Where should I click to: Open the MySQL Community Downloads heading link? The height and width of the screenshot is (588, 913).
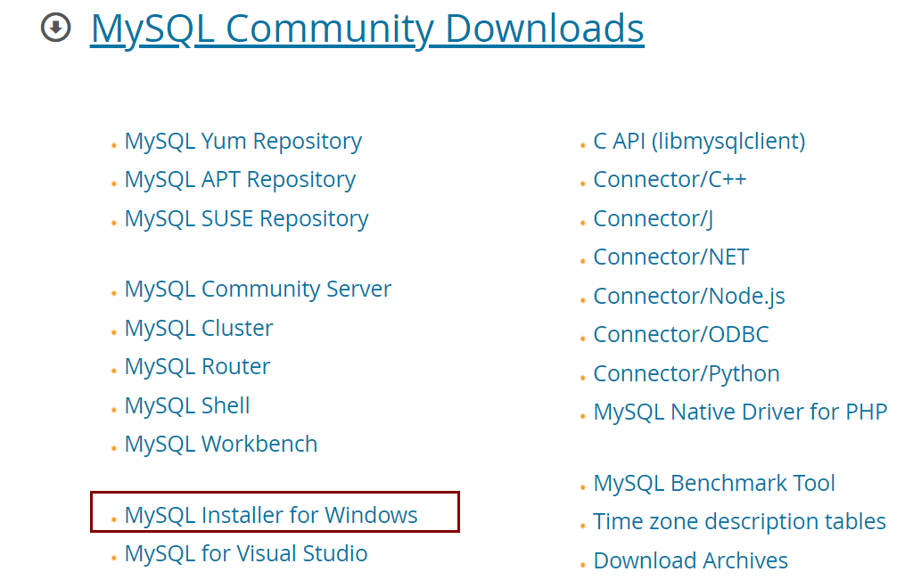(366, 28)
